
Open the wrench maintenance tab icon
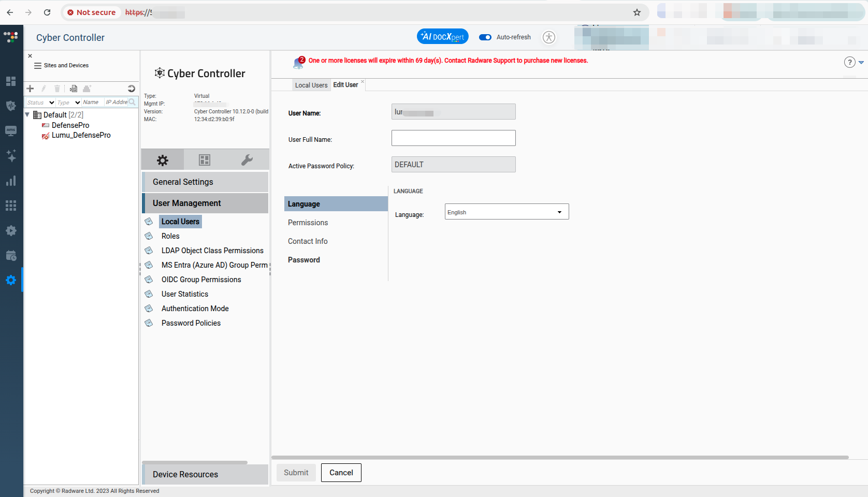247,160
